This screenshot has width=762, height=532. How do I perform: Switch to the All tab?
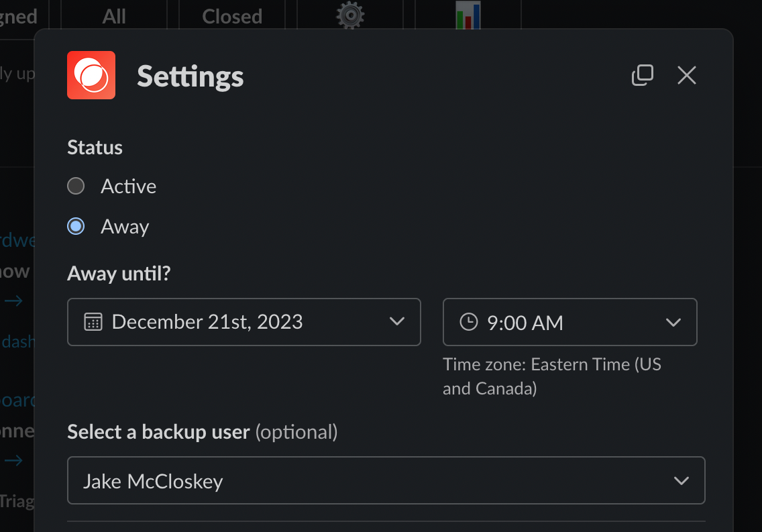[113, 15]
